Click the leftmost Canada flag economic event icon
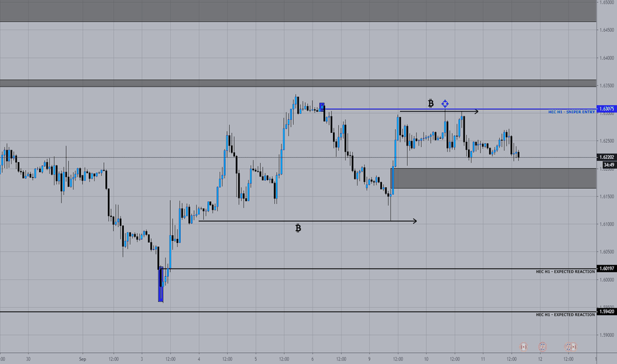The height and width of the screenshot is (364, 617). [523, 347]
